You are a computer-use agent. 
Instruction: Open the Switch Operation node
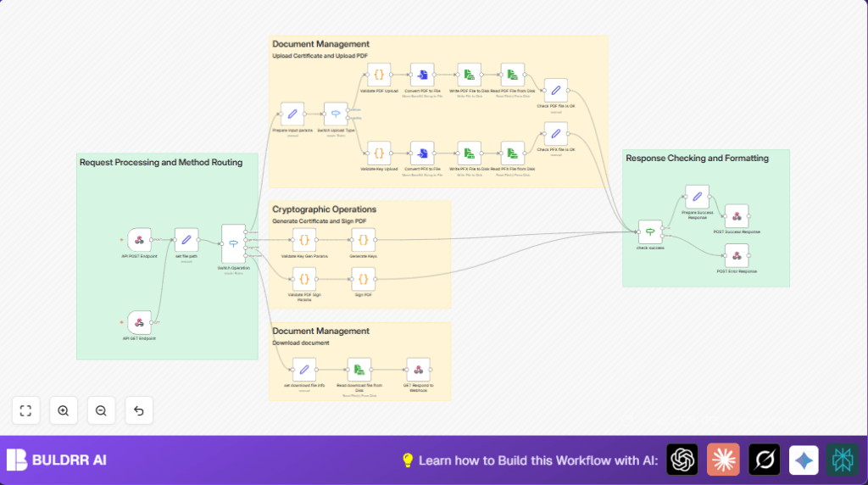234,243
